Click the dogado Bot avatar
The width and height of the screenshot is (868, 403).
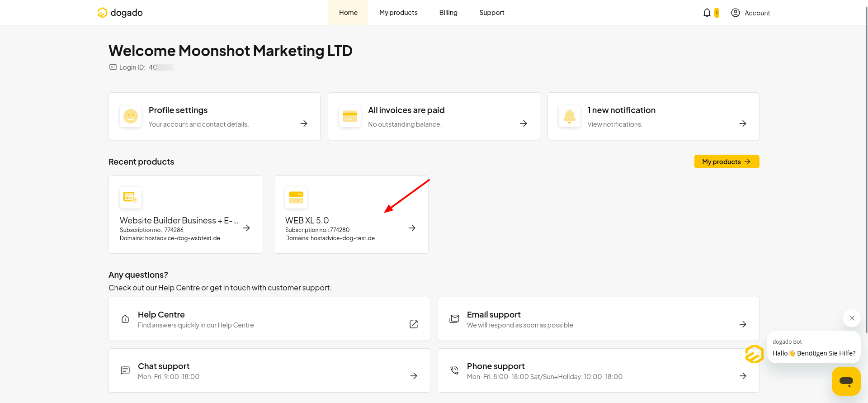tap(755, 354)
